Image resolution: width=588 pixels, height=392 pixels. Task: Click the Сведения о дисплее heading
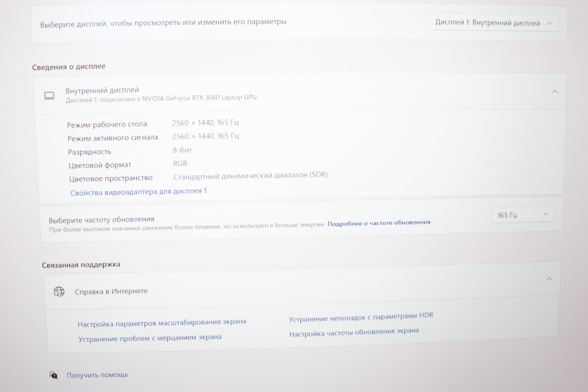tap(69, 67)
